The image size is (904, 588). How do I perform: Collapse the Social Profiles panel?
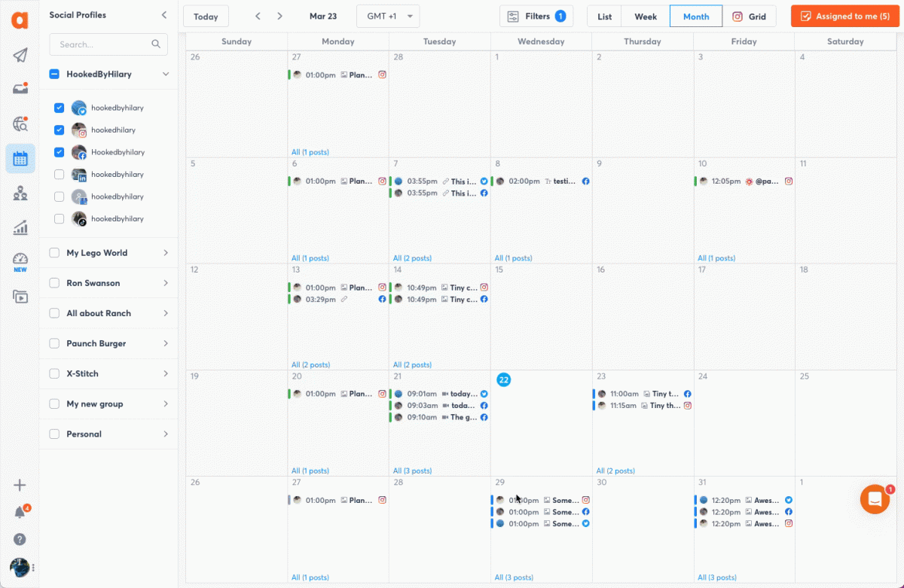pyautogui.click(x=164, y=15)
